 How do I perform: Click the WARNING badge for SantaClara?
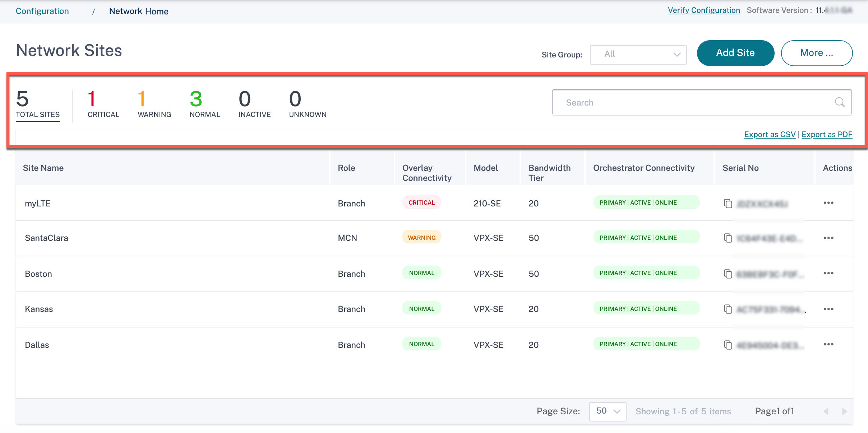coord(421,238)
